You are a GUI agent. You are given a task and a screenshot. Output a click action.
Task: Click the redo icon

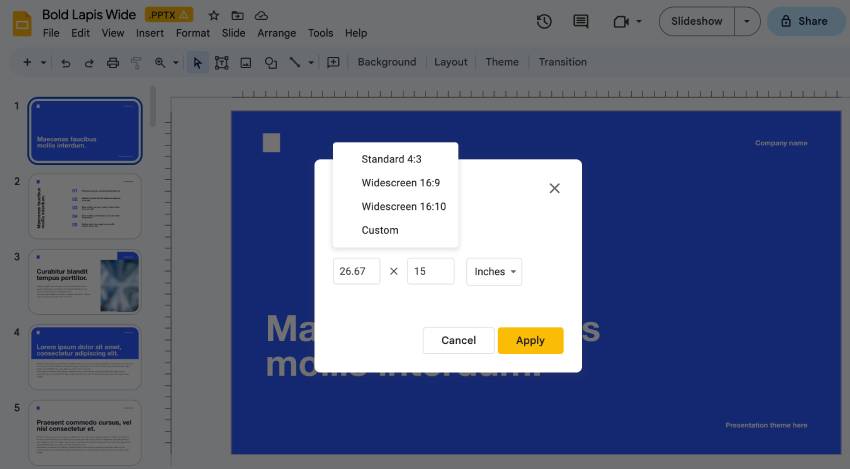(x=89, y=63)
